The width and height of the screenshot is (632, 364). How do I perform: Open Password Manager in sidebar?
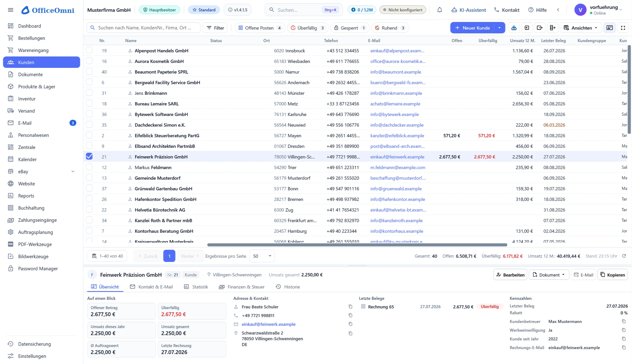pos(42,269)
